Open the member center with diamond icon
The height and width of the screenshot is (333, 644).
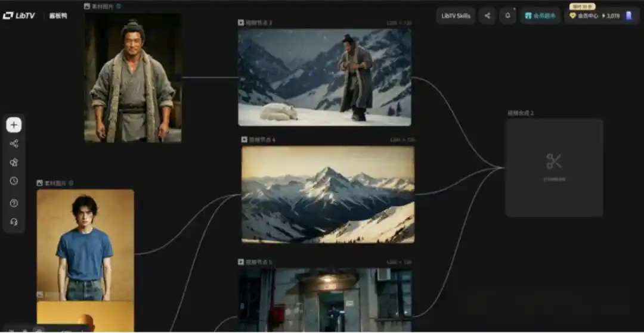[x=583, y=16]
